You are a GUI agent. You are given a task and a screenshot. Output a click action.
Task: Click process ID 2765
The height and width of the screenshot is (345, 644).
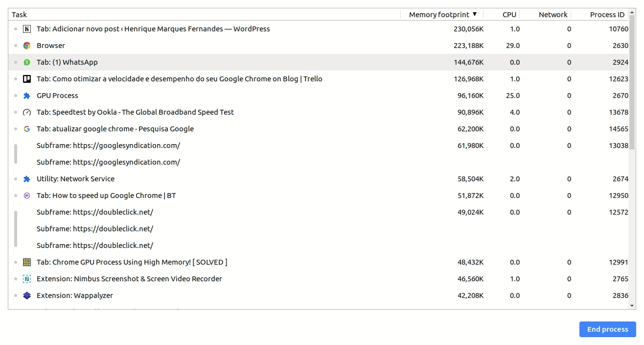[x=621, y=279]
